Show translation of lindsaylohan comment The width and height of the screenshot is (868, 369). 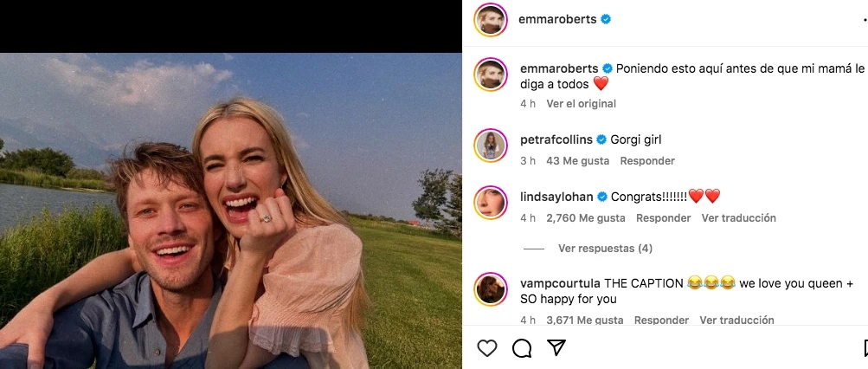coord(737,218)
